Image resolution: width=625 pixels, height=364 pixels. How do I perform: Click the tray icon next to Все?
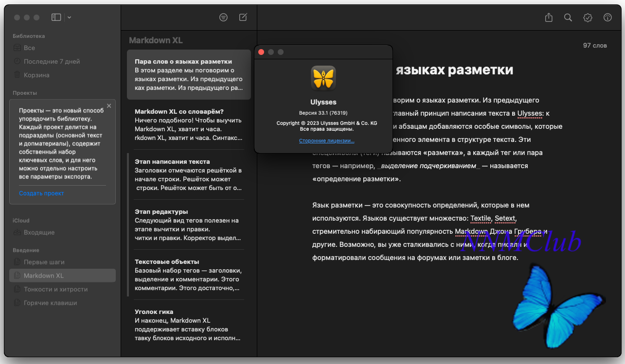coord(18,48)
